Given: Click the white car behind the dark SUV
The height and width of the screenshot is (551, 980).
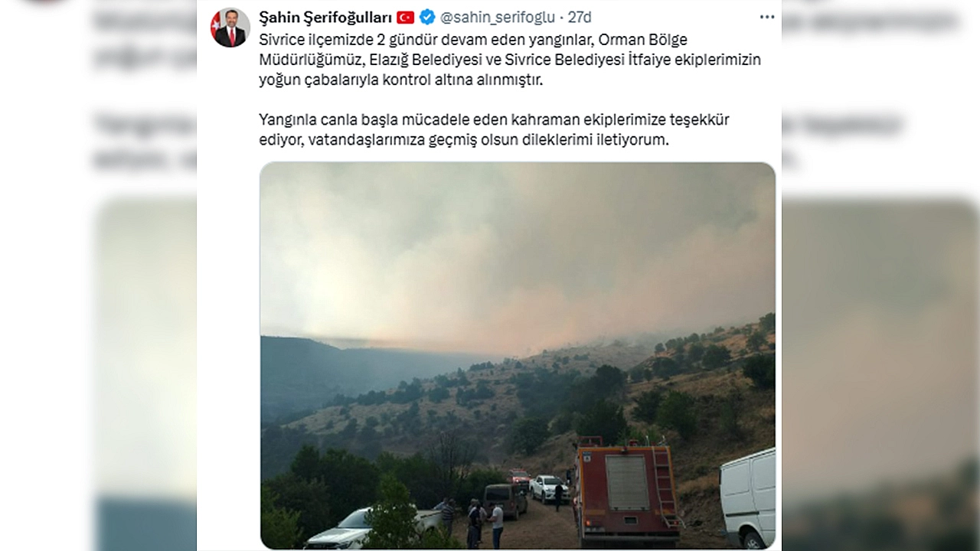Looking at the screenshot, I should [x=547, y=487].
